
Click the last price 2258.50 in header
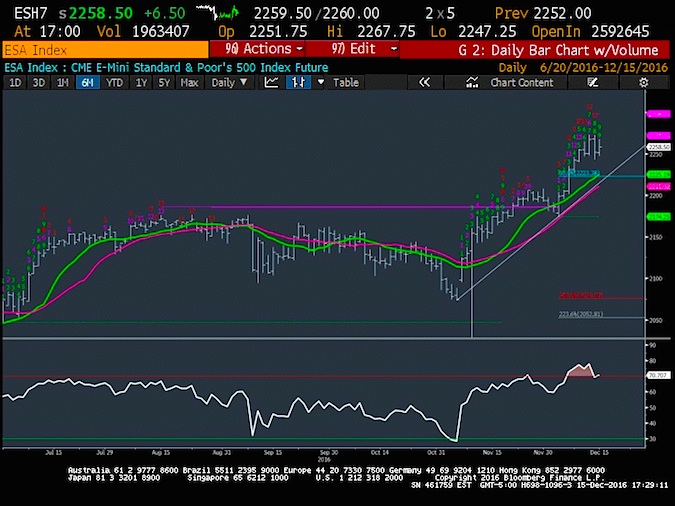tap(101, 13)
